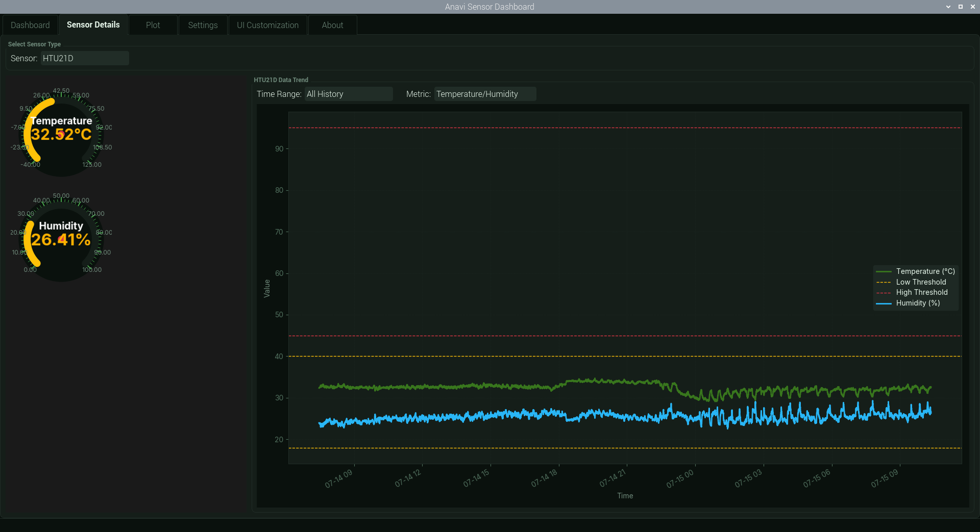Screen dimensions: 980x532
Task: Open the Plot tab
Action: pyautogui.click(x=153, y=25)
